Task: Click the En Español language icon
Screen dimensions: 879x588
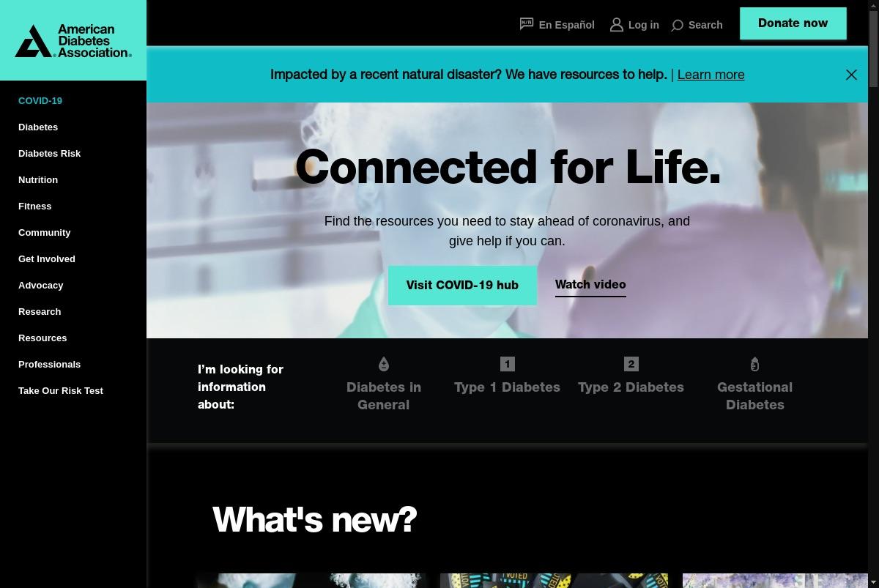Action: [x=527, y=24]
